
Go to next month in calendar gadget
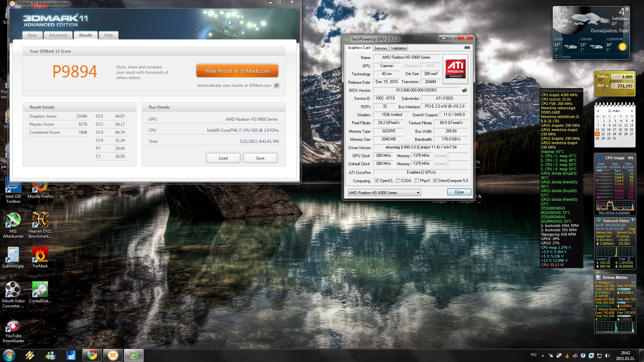click(632, 111)
